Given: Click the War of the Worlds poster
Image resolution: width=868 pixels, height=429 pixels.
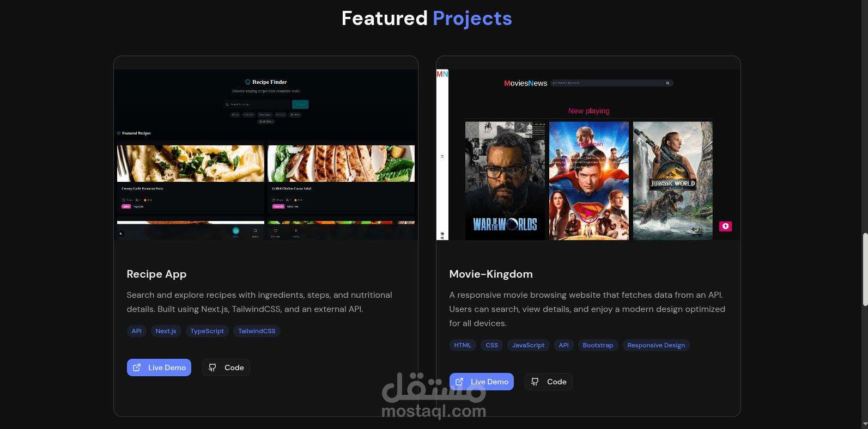Looking at the screenshot, I should coord(505,181).
